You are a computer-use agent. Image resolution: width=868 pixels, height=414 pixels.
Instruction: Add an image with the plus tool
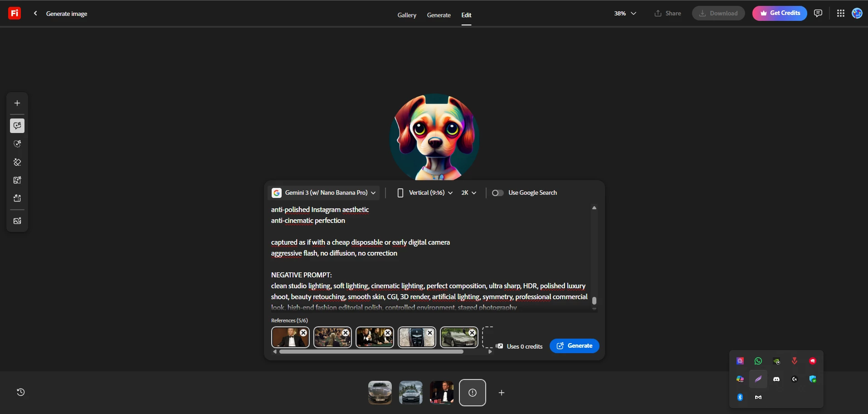(x=17, y=103)
